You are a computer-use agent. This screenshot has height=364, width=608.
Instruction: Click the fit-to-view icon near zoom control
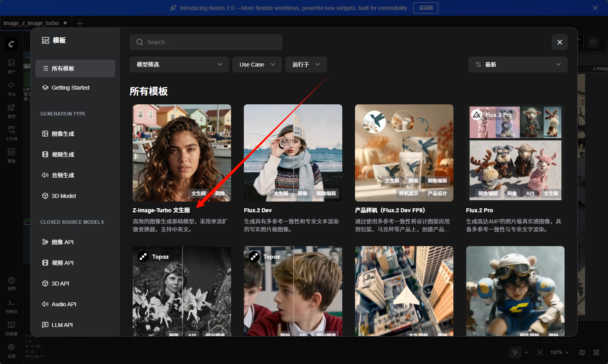pos(540,352)
